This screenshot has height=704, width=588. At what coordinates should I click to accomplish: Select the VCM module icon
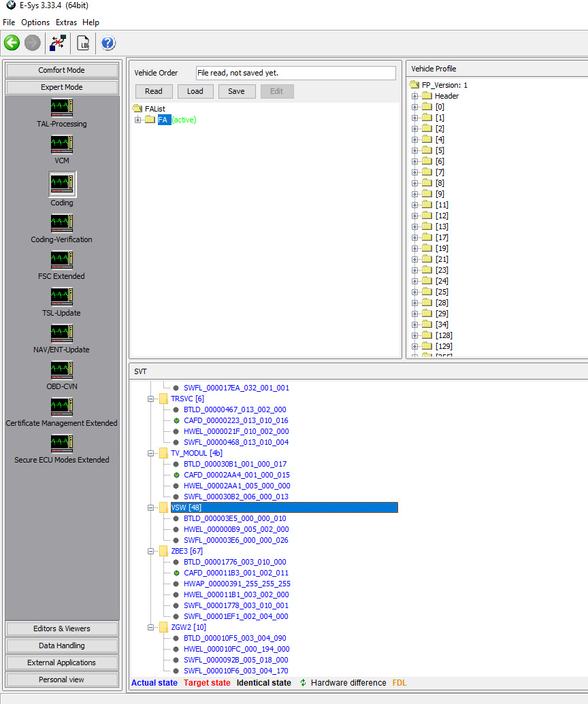click(62, 144)
